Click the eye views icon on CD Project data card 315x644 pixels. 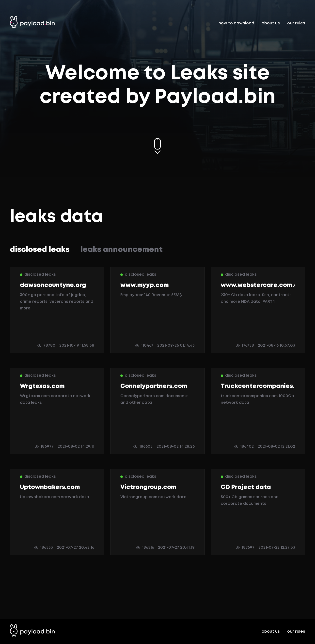click(237, 547)
